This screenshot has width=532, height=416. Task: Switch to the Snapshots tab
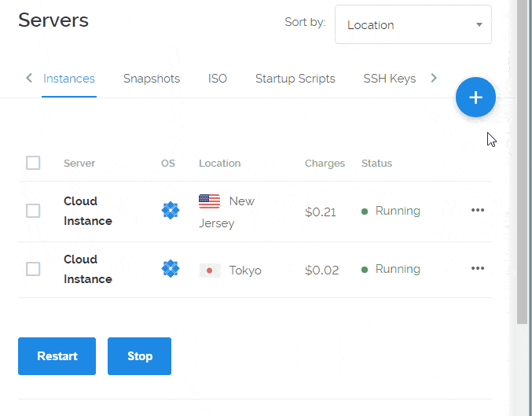(x=152, y=79)
